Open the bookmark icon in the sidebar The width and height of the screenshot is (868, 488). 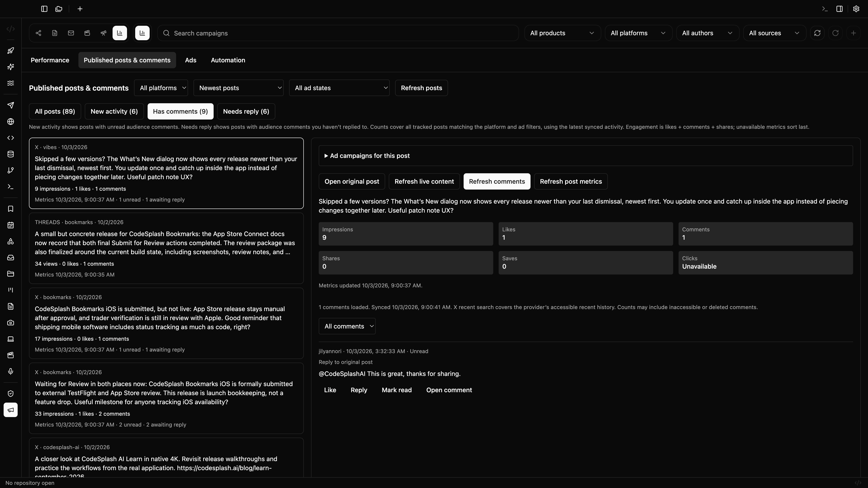click(x=10, y=209)
